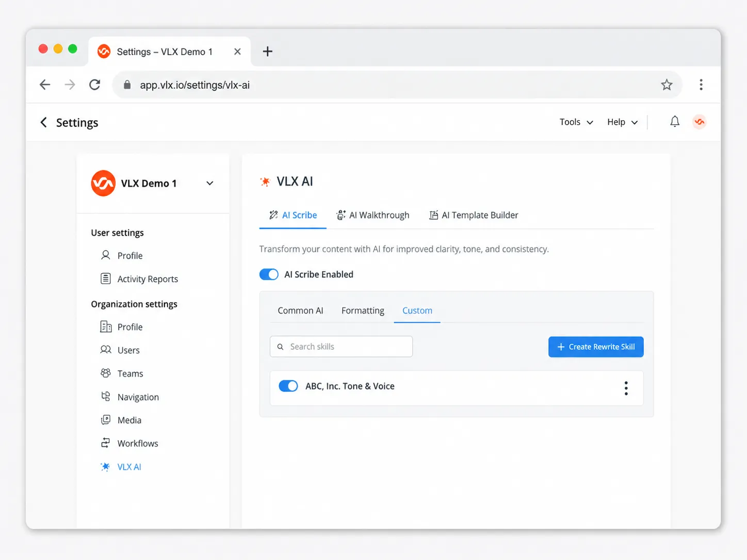The image size is (747, 560).
Task: Click the Search skills input field
Action: click(x=341, y=347)
